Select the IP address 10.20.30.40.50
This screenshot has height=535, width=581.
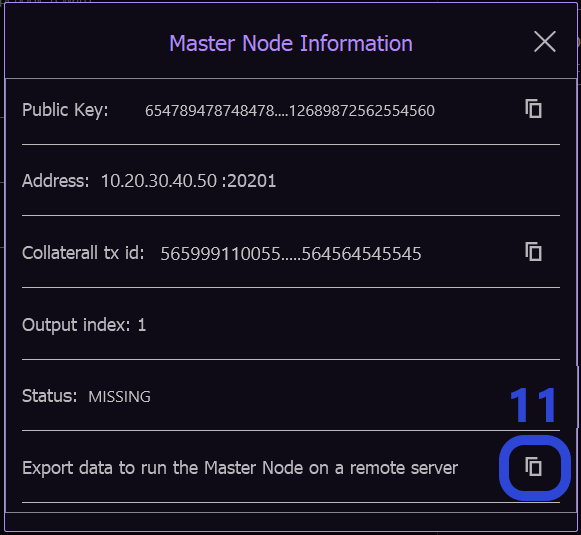pyautogui.click(x=159, y=181)
